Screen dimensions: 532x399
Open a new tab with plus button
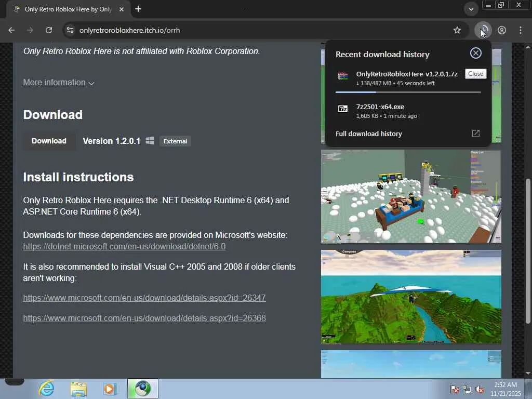pyautogui.click(x=138, y=9)
